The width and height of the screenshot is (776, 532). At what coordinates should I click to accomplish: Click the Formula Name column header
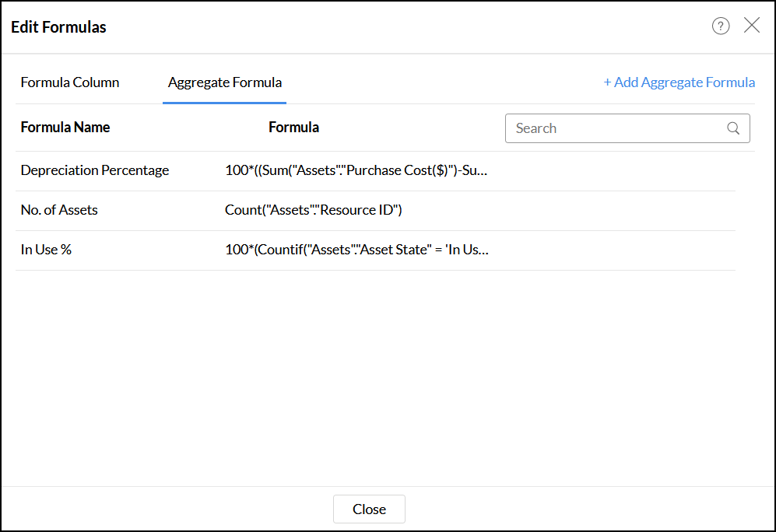(x=65, y=128)
